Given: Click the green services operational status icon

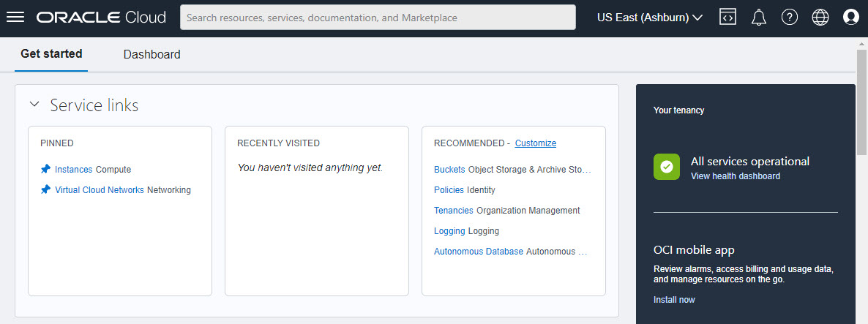Looking at the screenshot, I should click(667, 167).
